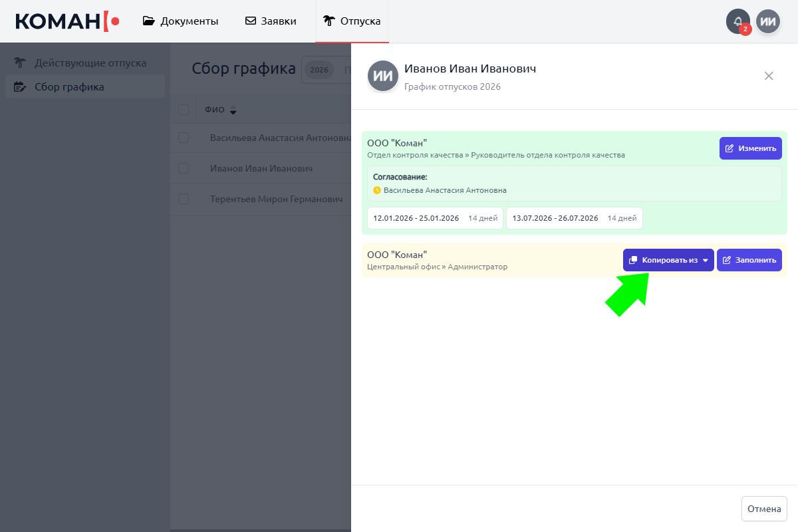Click the Сбор графика sidebar icon

[20, 86]
